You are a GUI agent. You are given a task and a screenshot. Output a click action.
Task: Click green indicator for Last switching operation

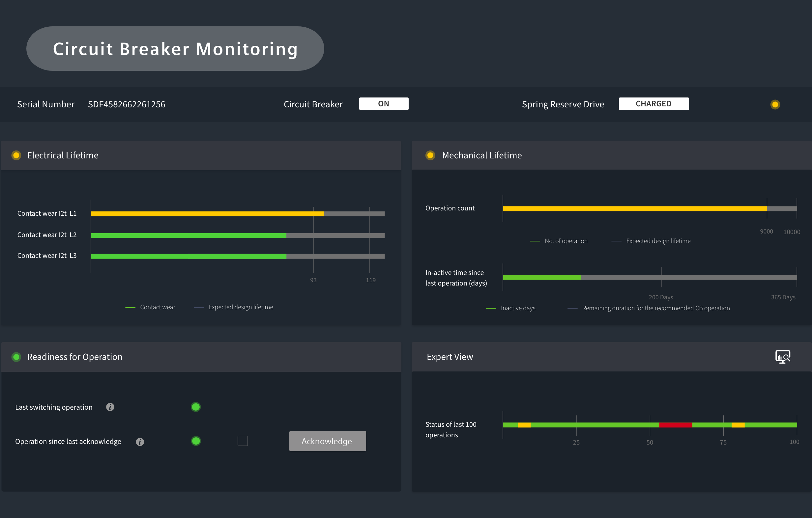196,407
